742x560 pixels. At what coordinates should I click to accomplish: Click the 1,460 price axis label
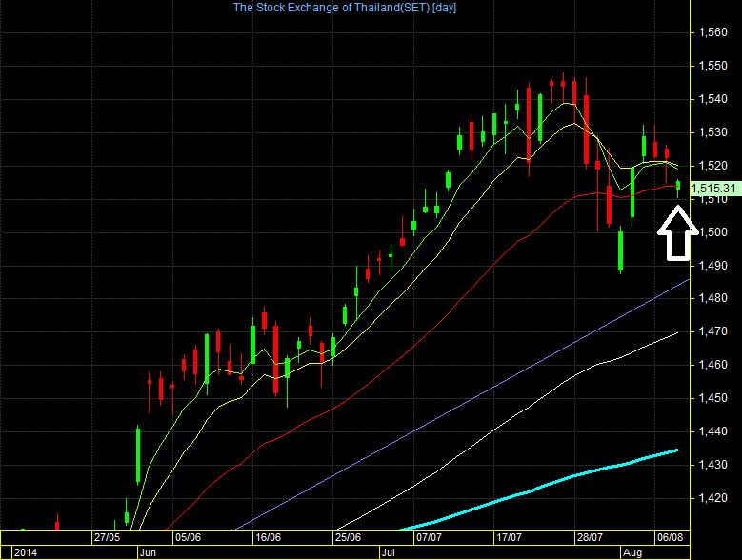(713, 365)
